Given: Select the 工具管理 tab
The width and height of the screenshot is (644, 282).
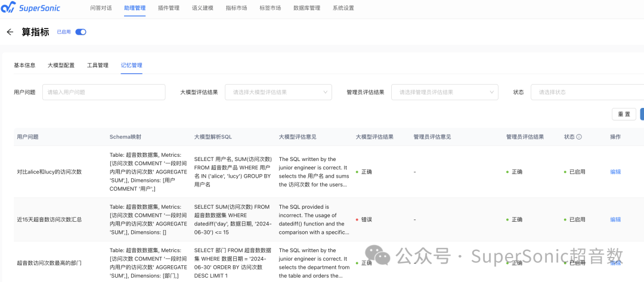Looking at the screenshot, I should click(x=98, y=65).
